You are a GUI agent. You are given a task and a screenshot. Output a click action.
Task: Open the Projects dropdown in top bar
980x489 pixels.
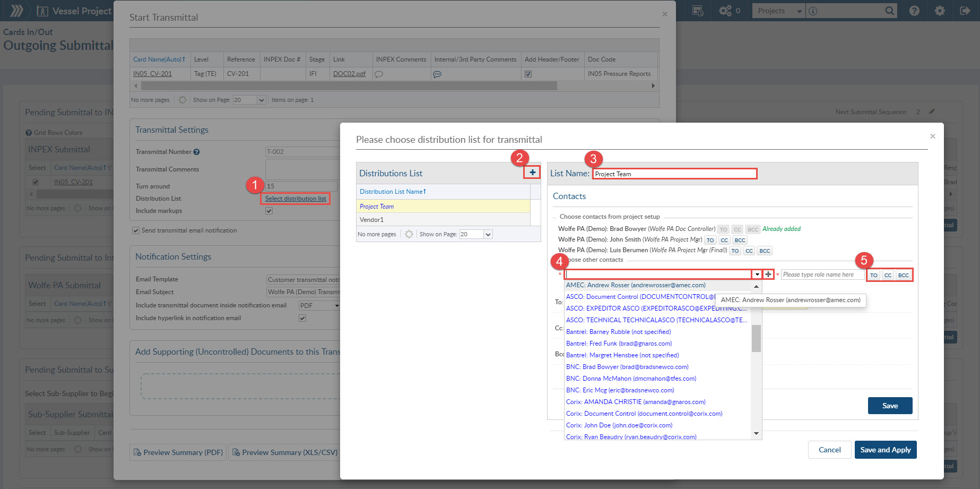[778, 11]
